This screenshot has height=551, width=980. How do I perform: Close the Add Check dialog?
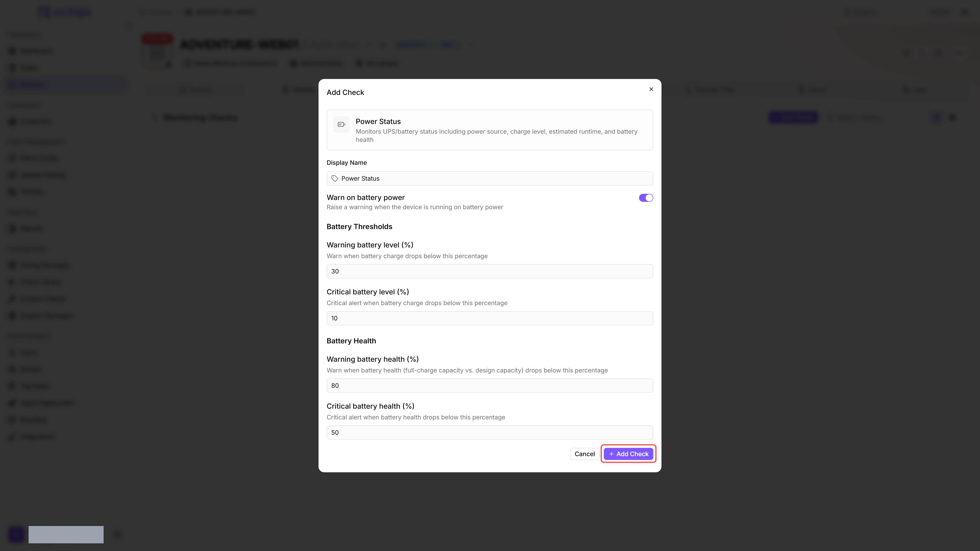(651, 89)
